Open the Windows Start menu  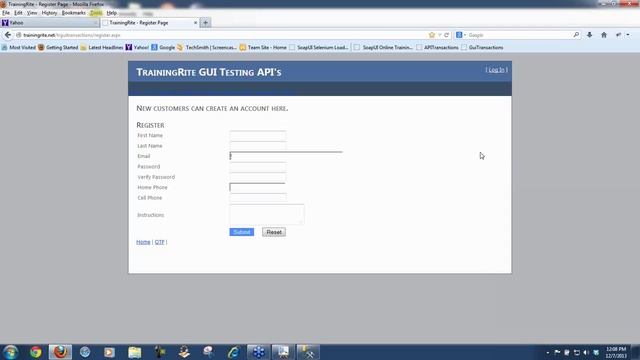click(x=10, y=352)
